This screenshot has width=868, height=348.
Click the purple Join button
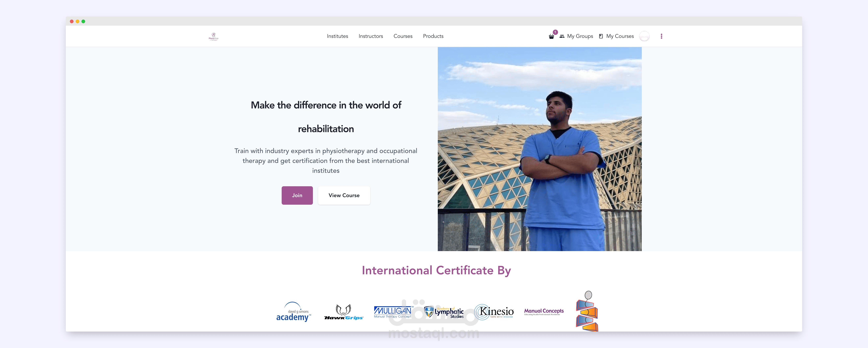tap(297, 195)
